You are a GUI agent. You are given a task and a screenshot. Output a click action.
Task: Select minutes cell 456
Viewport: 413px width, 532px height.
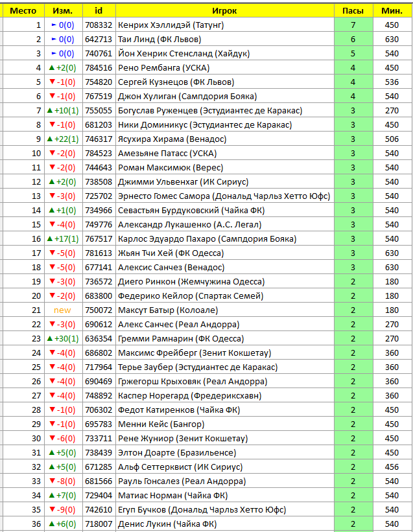(x=392, y=467)
